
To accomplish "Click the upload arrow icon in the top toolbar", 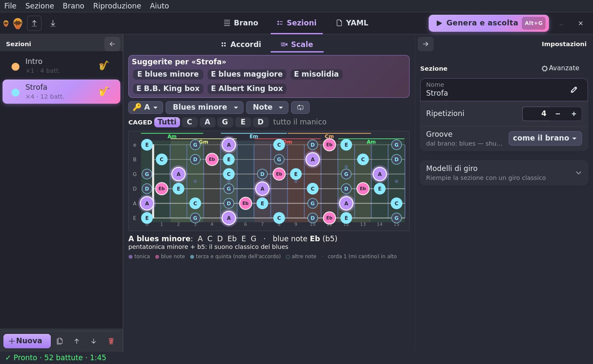I will pos(34,23).
